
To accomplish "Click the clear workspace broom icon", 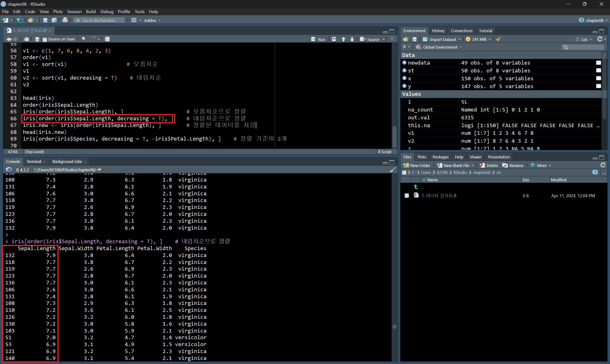I will click(x=499, y=39).
